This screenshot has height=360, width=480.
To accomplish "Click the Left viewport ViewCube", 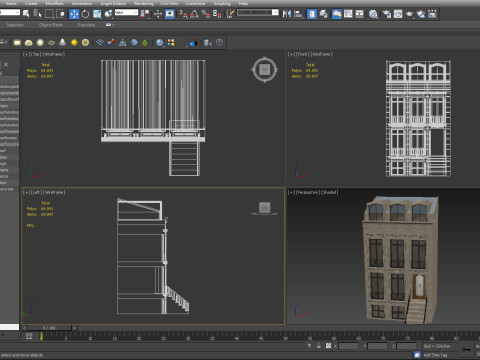I will pos(265,208).
